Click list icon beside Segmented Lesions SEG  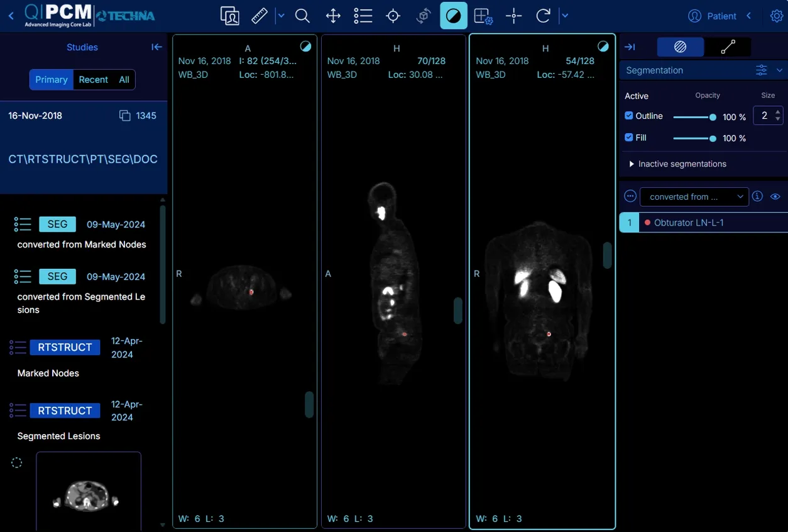point(23,276)
